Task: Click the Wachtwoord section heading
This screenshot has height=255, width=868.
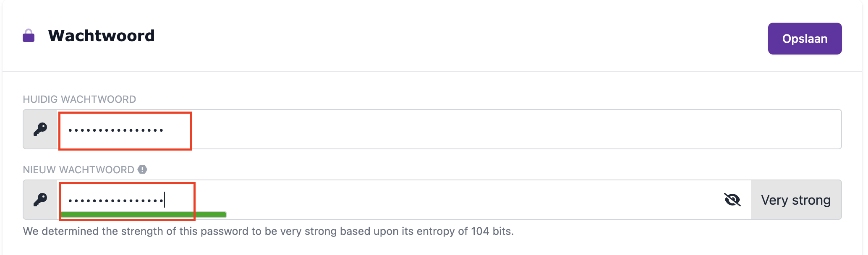Action: [102, 36]
